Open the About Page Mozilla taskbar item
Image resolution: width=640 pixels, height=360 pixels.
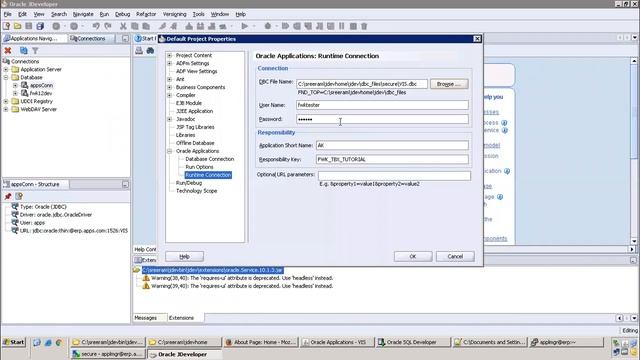262,342
